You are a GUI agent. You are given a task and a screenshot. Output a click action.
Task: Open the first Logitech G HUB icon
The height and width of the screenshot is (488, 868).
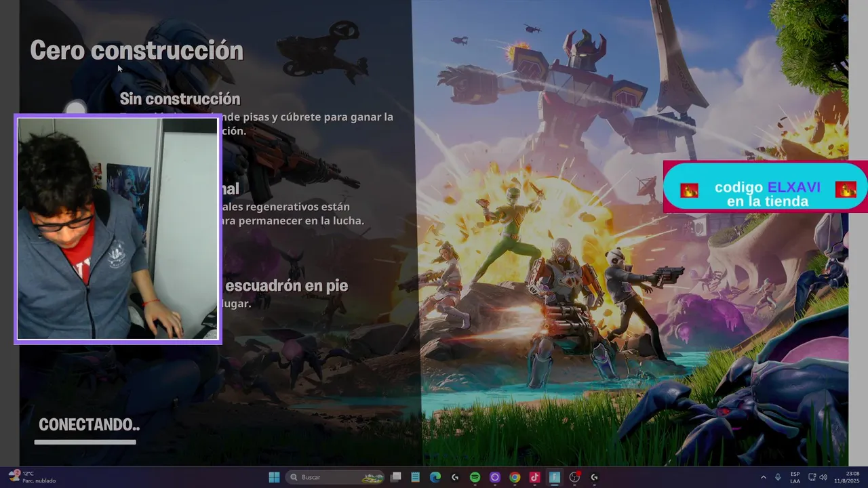pyautogui.click(x=455, y=477)
